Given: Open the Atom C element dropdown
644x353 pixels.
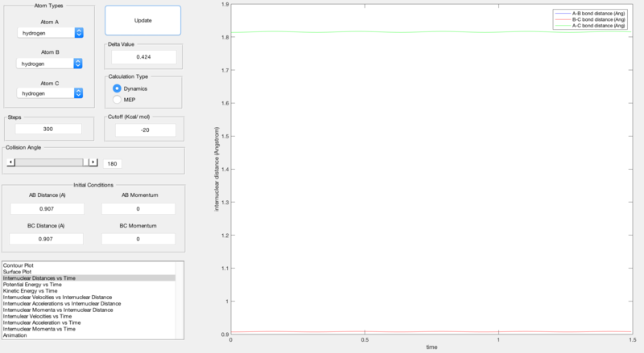Looking at the screenshot, I should click(x=50, y=93).
